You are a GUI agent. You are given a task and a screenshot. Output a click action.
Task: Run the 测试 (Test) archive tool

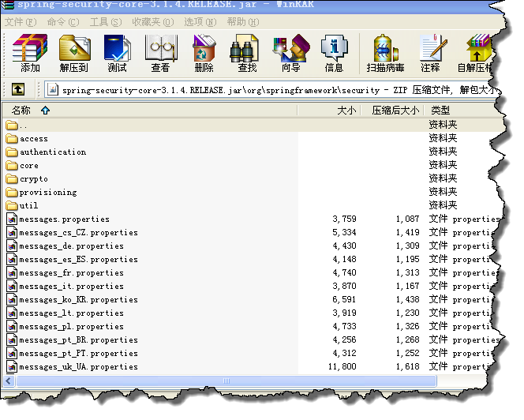pyautogui.click(x=117, y=54)
